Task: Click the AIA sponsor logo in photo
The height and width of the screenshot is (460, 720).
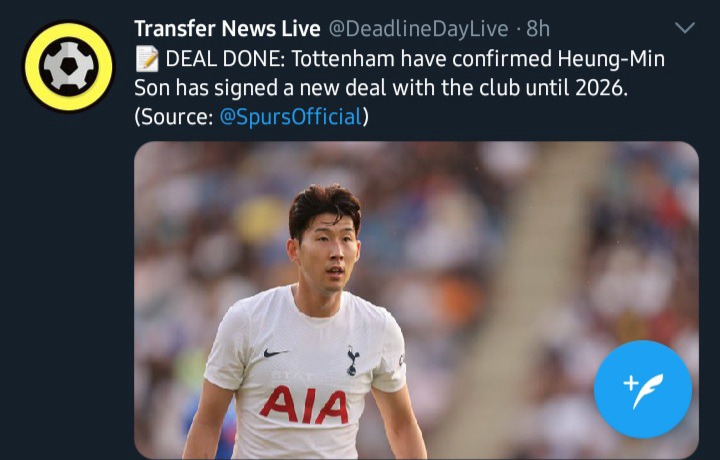Action: (x=304, y=405)
